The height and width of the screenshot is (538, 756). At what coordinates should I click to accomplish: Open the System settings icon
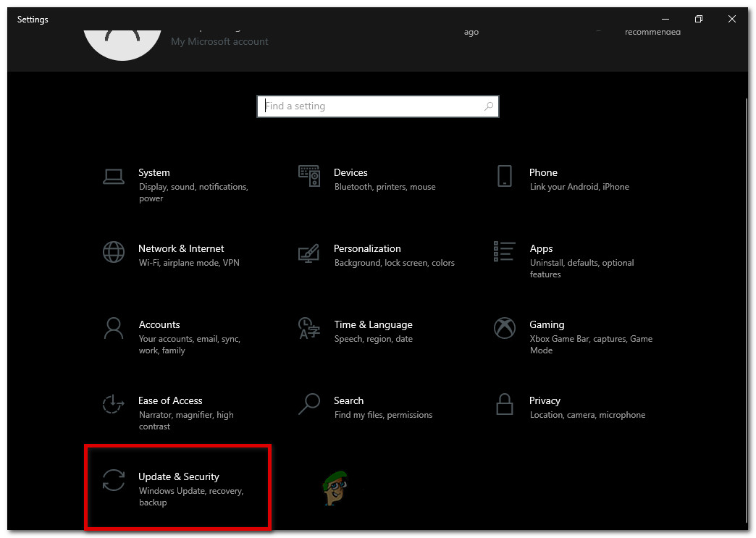point(113,176)
